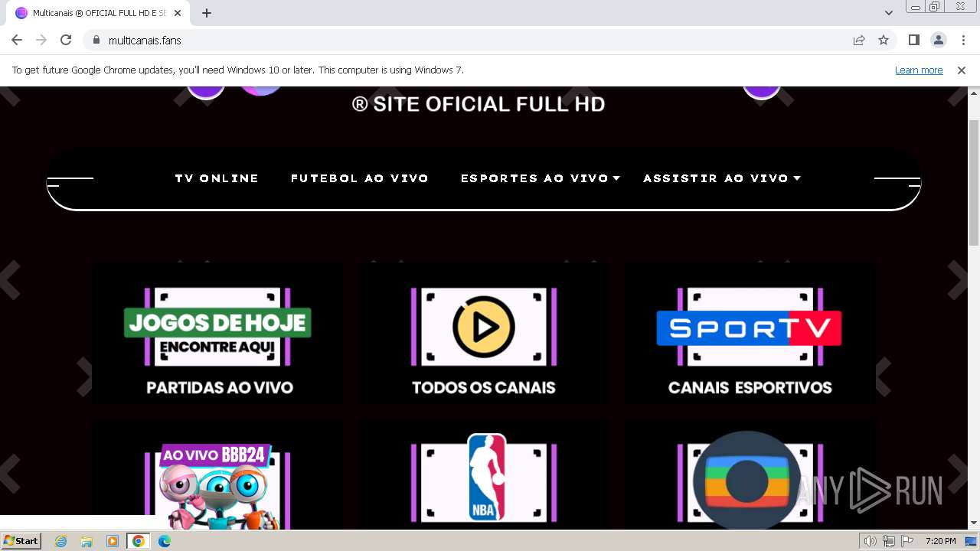
Task: Close the Multicanais tab
Action: 178,13
